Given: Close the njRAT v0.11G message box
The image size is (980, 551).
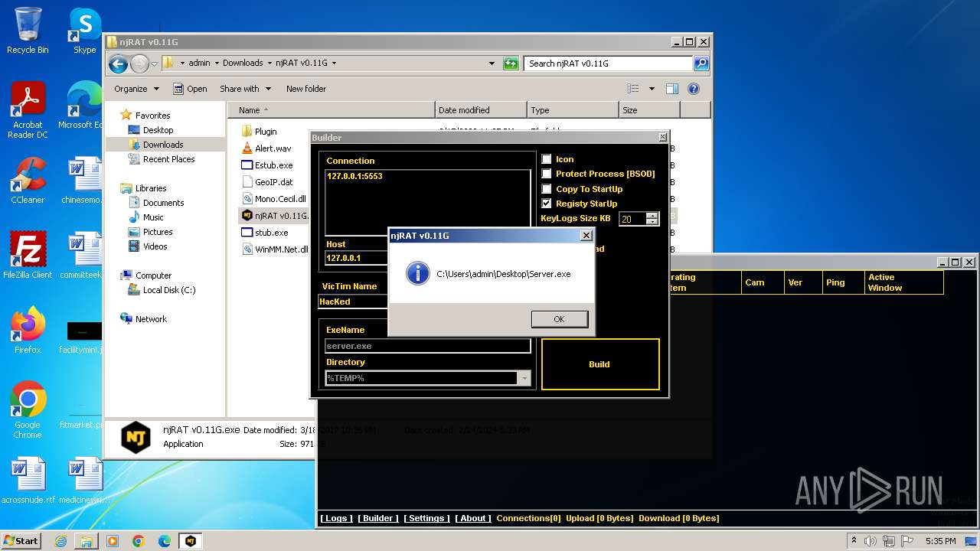Looking at the screenshot, I should [586, 236].
